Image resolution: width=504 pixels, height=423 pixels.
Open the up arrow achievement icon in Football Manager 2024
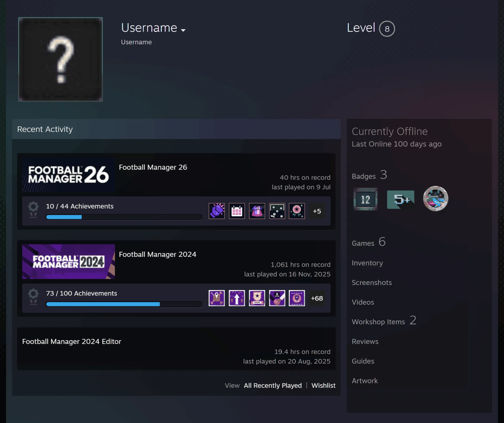[237, 298]
